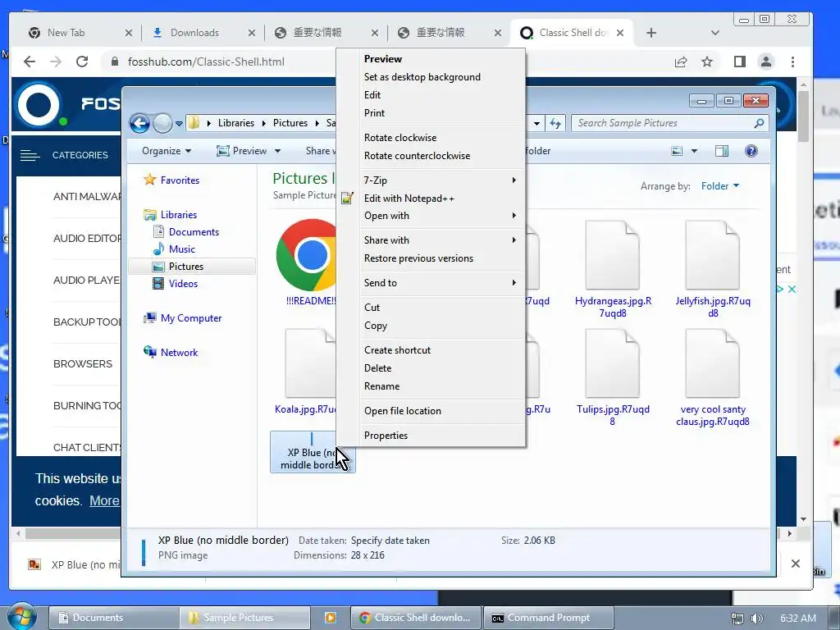The height and width of the screenshot is (630, 840).
Task: Click the Change your view icon
Action: tap(677, 151)
